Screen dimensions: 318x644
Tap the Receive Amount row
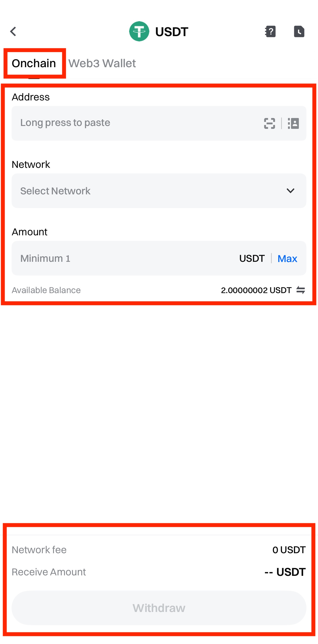[x=159, y=572]
